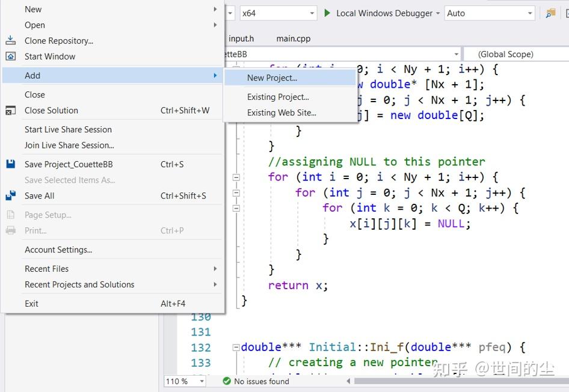The height and width of the screenshot is (392, 569).
Task: Switch to the input.h tab
Action: pyautogui.click(x=241, y=38)
